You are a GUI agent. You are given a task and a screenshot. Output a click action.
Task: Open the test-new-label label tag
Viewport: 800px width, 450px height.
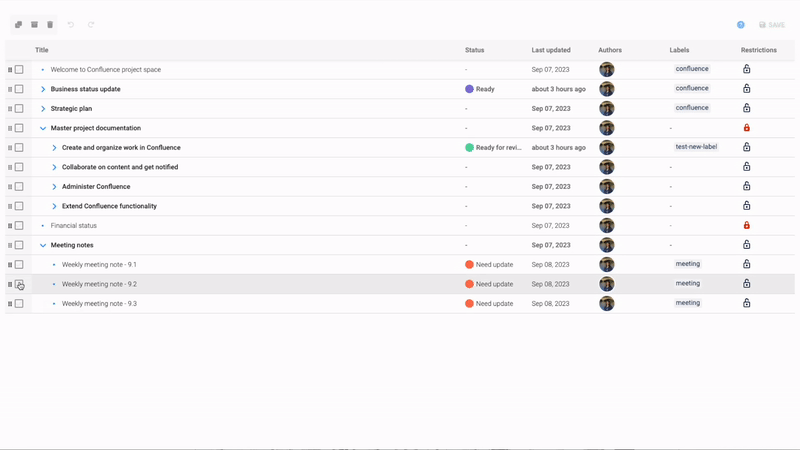696,147
